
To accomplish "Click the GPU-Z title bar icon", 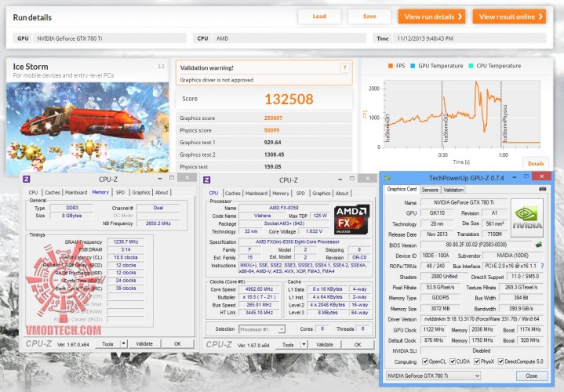I will [388, 178].
